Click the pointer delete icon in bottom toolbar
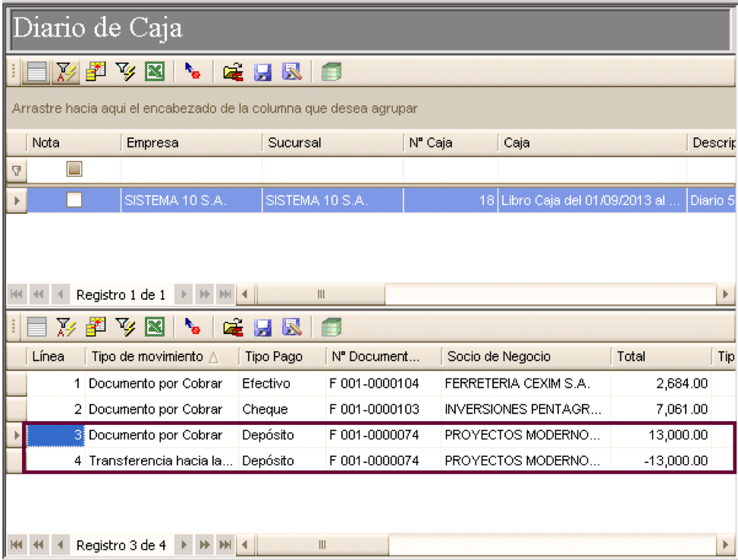This screenshot has height=560, width=738. [x=192, y=327]
